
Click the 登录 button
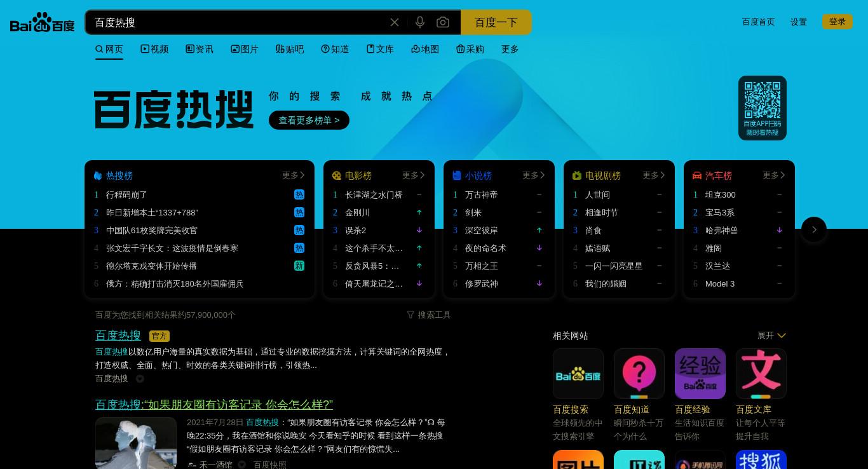pos(837,22)
